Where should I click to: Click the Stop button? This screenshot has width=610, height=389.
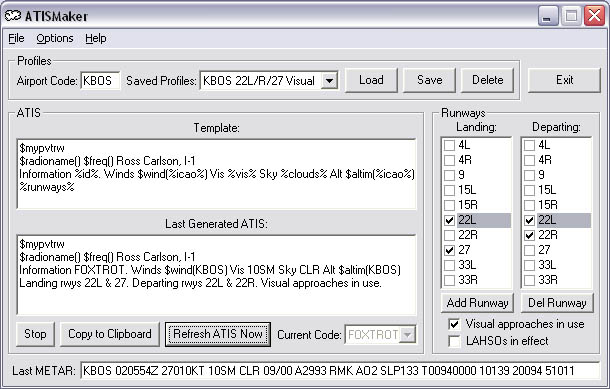pos(35,334)
